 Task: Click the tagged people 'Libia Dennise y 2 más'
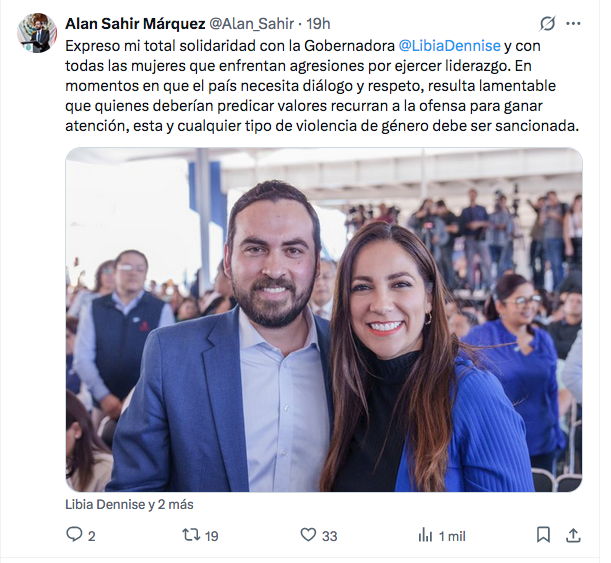point(129,505)
